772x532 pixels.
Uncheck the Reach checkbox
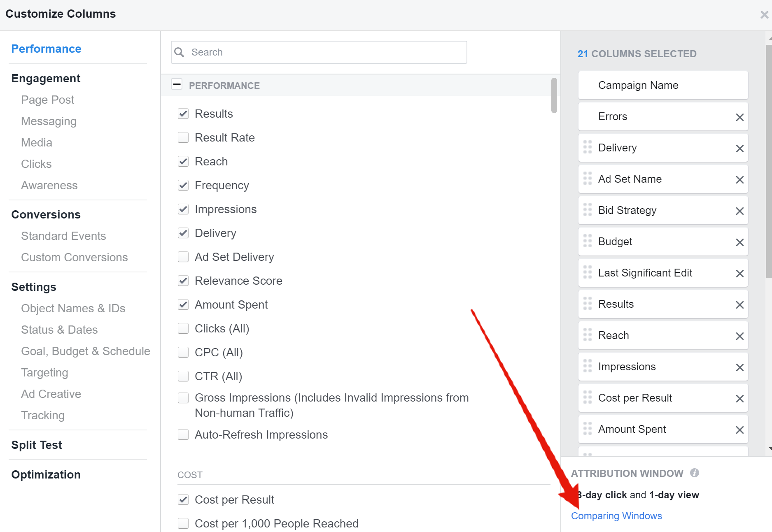pos(183,161)
